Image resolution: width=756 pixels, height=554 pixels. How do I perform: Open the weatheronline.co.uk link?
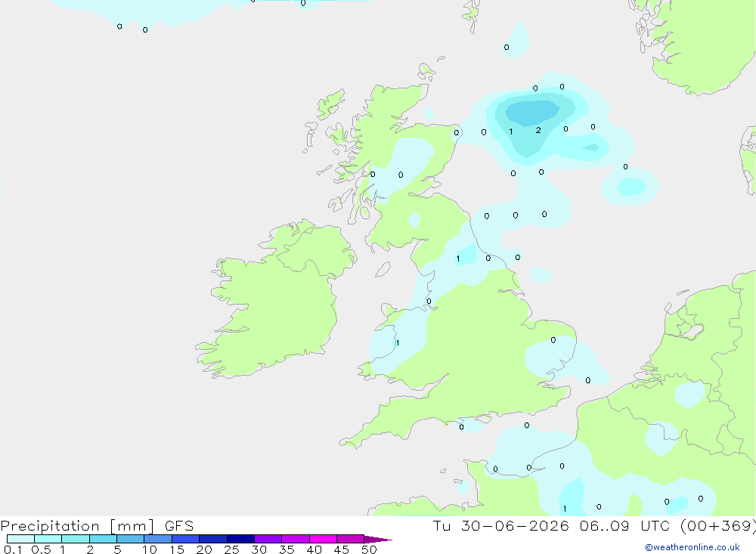click(x=692, y=547)
